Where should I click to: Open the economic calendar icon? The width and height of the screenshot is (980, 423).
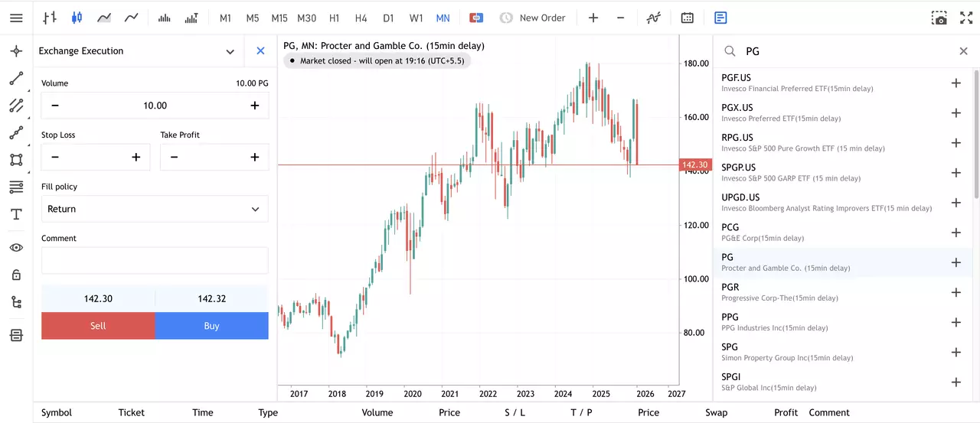(x=688, y=18)
